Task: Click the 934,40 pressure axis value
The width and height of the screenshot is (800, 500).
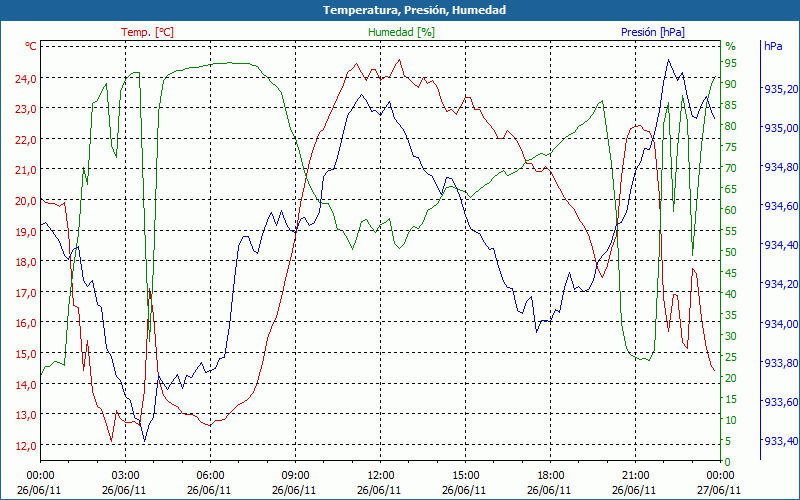Action: 781,245
